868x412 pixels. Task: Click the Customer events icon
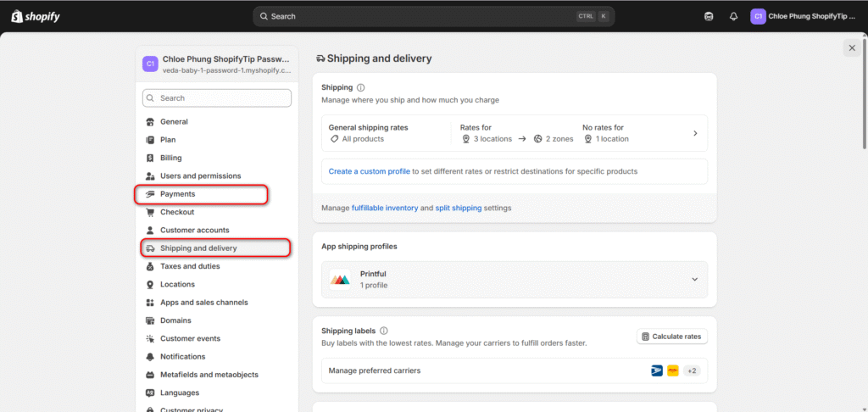[x=149, y=339]
